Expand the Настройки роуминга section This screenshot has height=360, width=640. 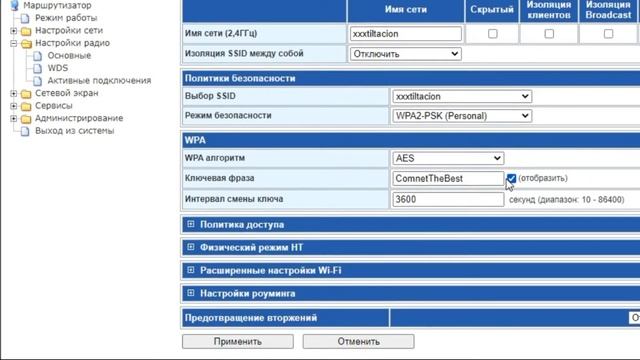pos(191,293)
